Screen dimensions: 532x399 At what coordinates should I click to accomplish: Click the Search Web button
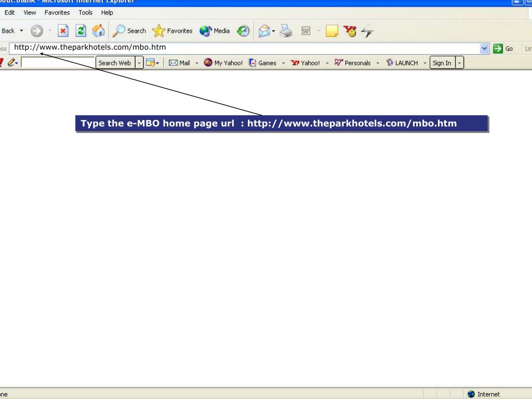tap(115, 63)
